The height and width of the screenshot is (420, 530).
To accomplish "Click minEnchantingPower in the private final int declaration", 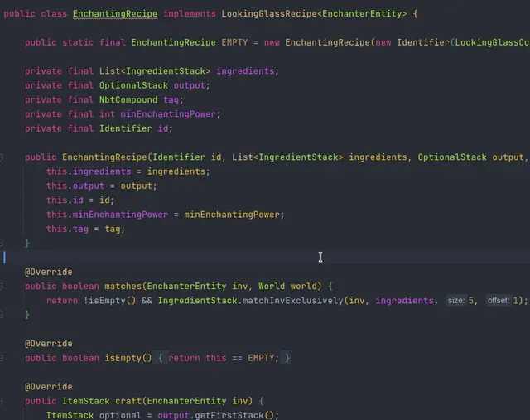I will [168, 114].
